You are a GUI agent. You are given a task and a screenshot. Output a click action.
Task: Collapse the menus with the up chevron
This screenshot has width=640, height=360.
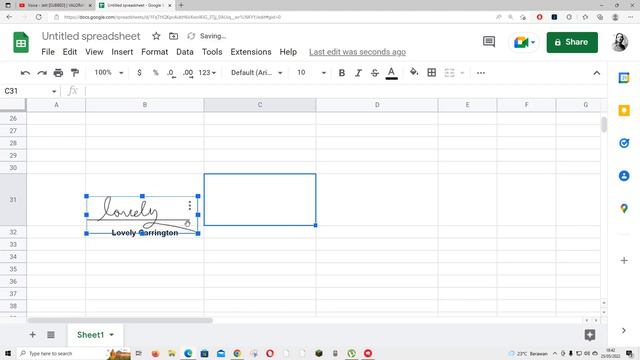click(x=596, y=73)
